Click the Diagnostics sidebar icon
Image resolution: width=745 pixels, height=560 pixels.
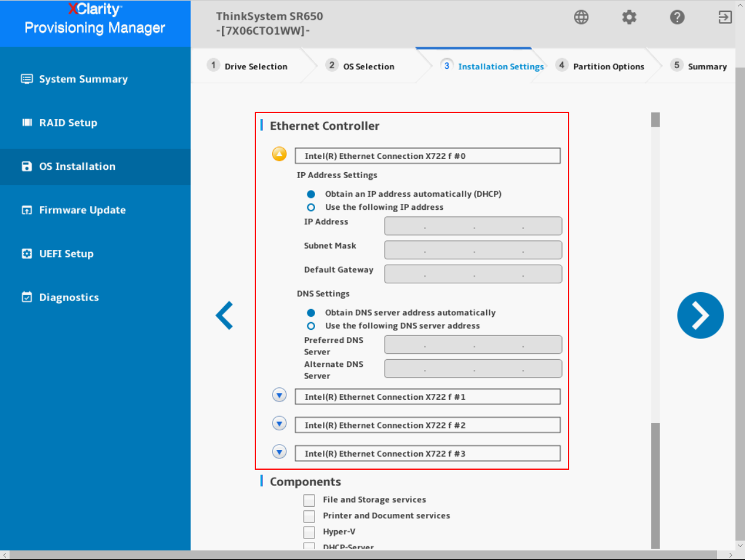point(26,297)
